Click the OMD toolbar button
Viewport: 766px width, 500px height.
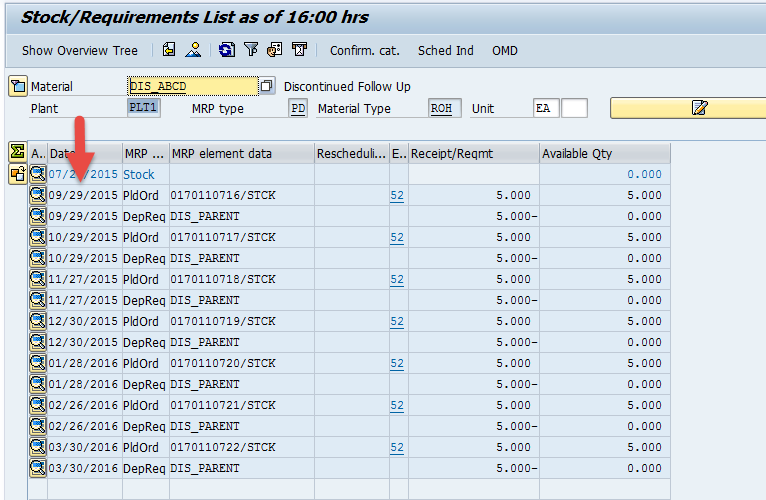click(505, 50)
